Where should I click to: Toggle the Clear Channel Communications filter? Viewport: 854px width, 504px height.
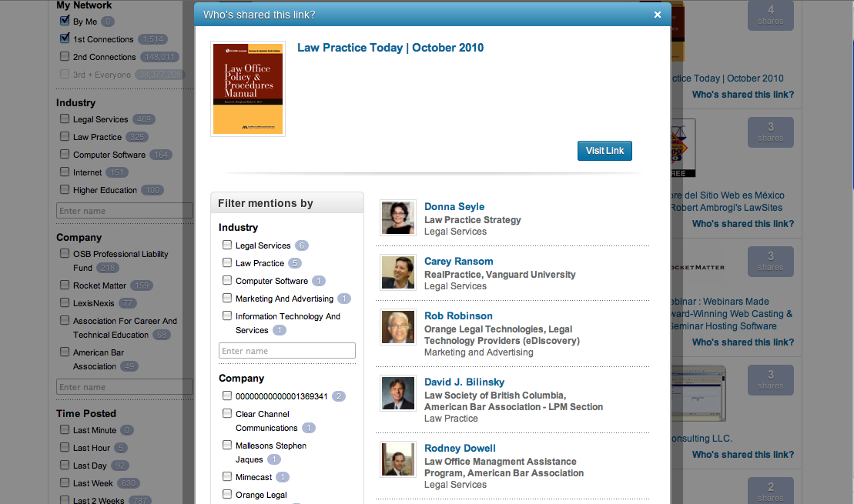click(227, 413)
